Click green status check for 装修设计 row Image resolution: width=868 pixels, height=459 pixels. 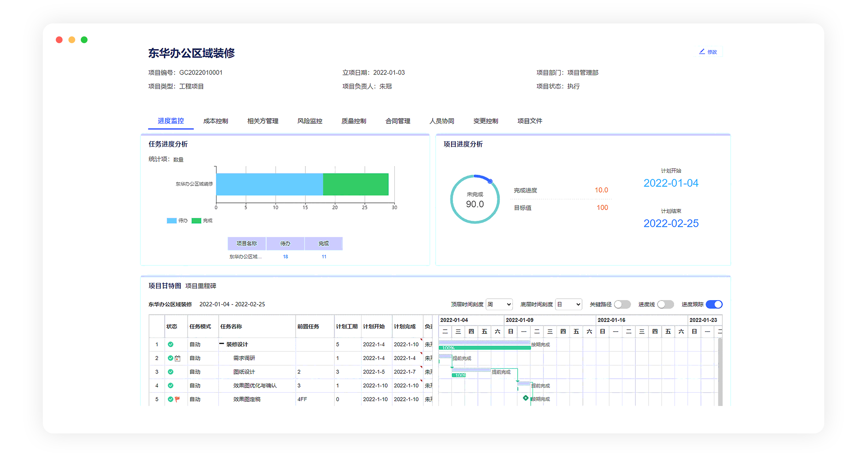[170, 344]
